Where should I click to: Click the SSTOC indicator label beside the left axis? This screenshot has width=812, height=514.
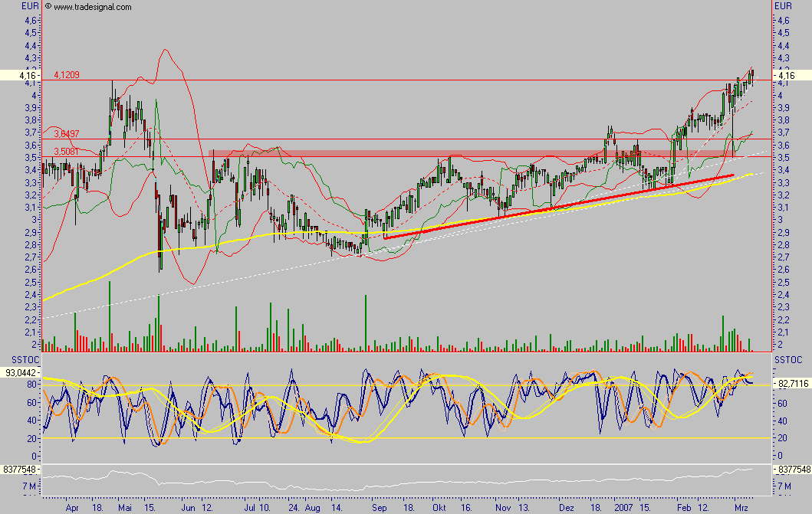click(x=25, y=359)
